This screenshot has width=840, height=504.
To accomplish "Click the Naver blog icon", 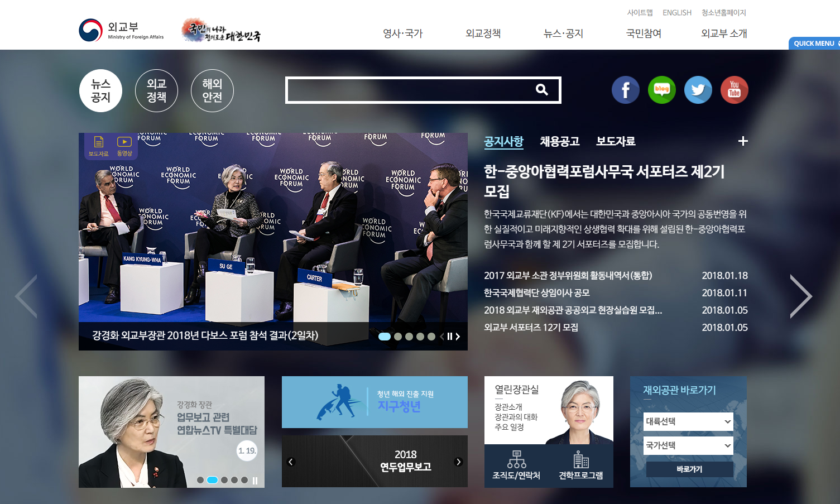I will 661,90.
